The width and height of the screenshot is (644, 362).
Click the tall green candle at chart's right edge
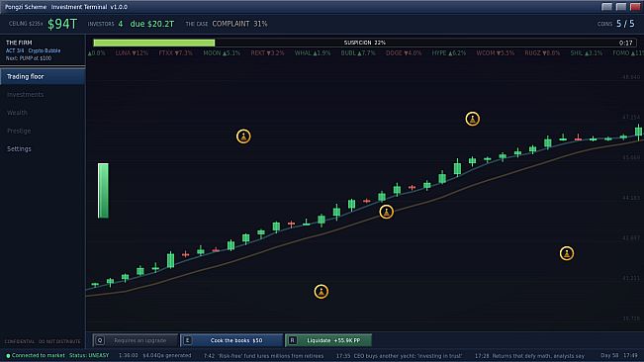(x=638, y=132)
